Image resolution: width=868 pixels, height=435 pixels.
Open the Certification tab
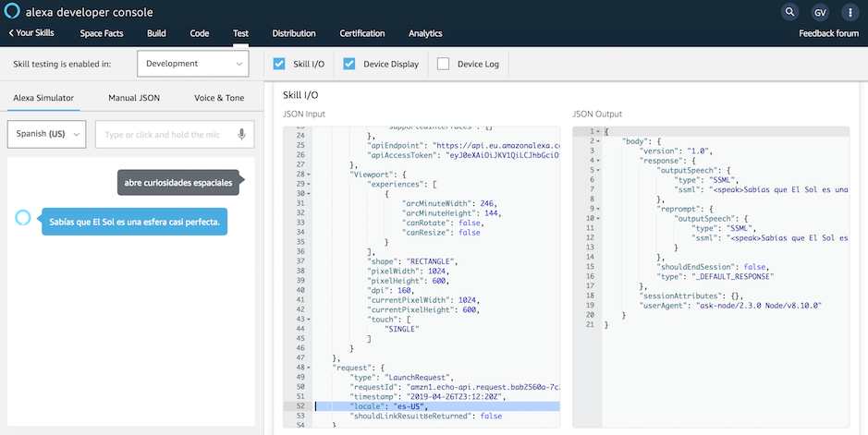tap(362, 33)
